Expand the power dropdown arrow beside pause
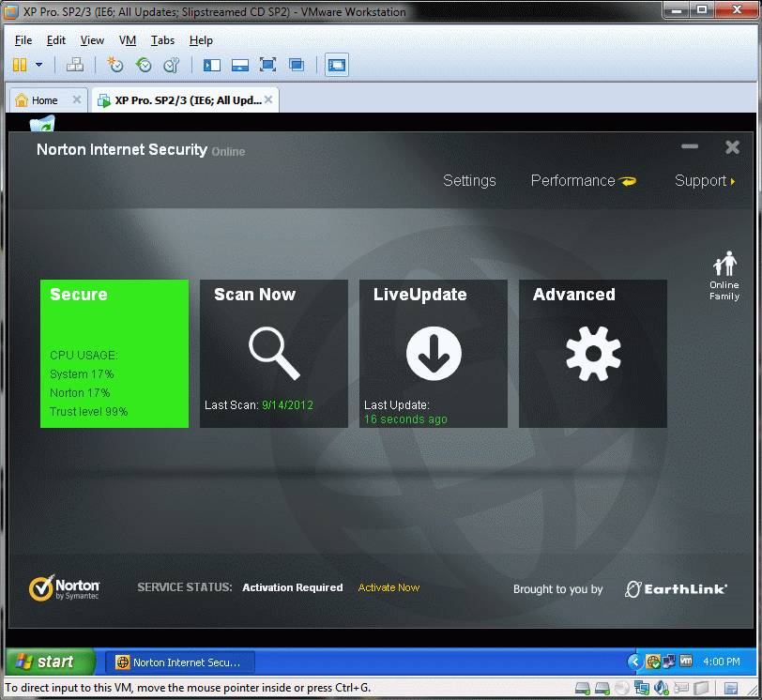The height and width of the screenshot is (700, 762). tap(38, 65)
